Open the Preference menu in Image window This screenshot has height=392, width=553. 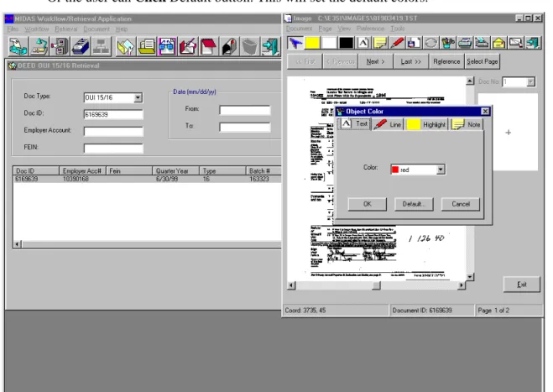point(370,29)
